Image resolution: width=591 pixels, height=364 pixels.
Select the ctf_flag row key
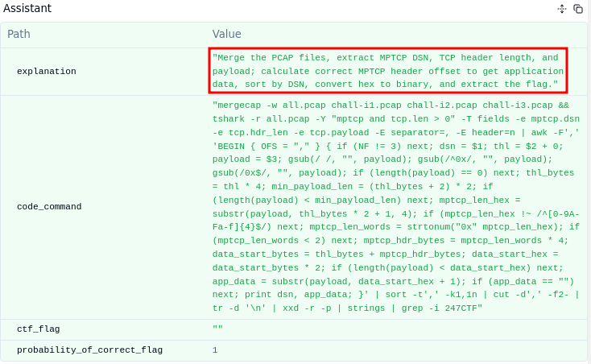pos(38,329)
